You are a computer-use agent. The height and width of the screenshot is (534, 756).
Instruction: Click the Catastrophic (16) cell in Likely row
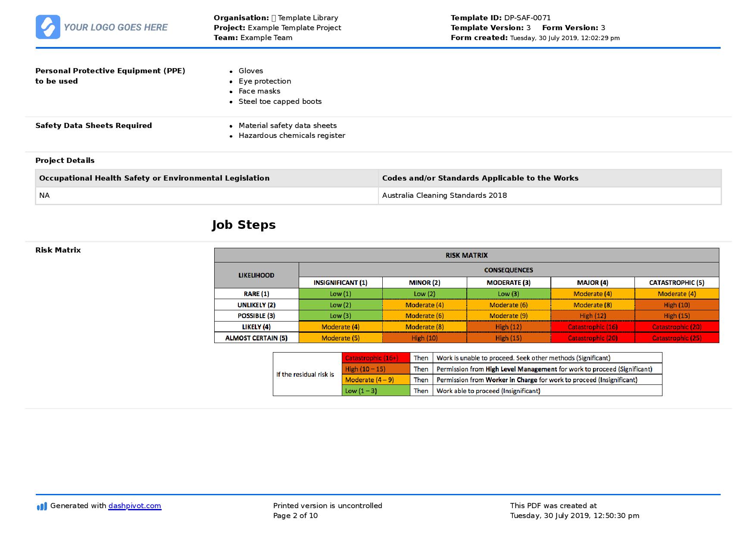click(593, 327)
